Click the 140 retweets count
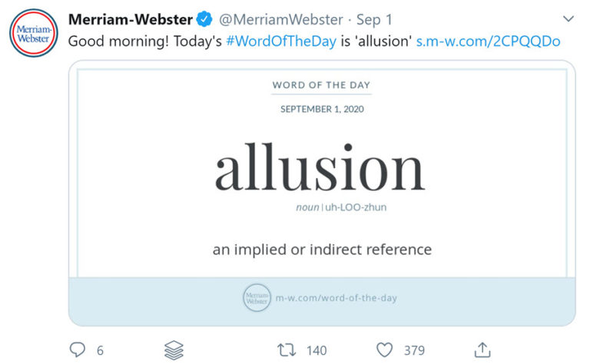The image size is (590, 364). (x=317, y=350)
